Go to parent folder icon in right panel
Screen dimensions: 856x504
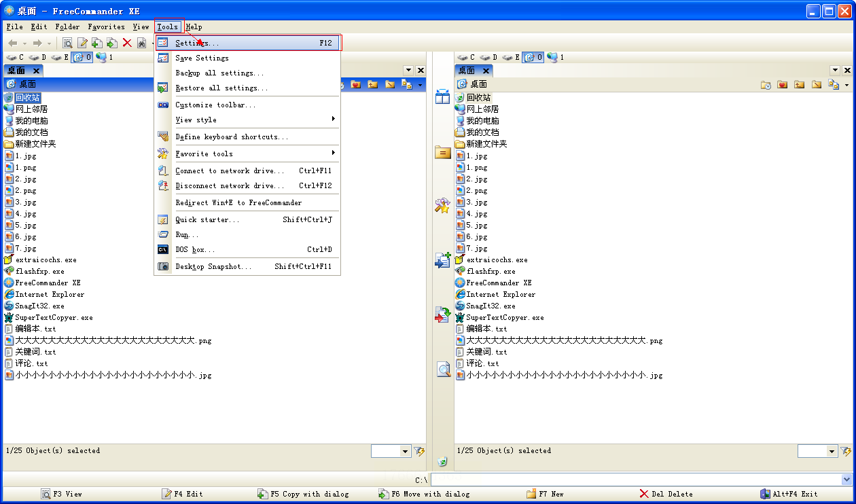pyautogui.click(x=800, y=84)
